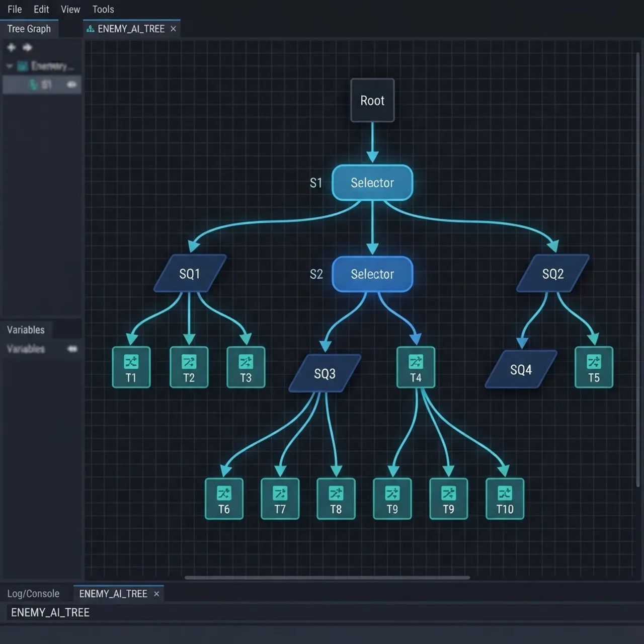Image resolution: width=644 pixels, height=644 pixels.
Task: Click the SQ3 sequence node
Action: coord(325,373)
